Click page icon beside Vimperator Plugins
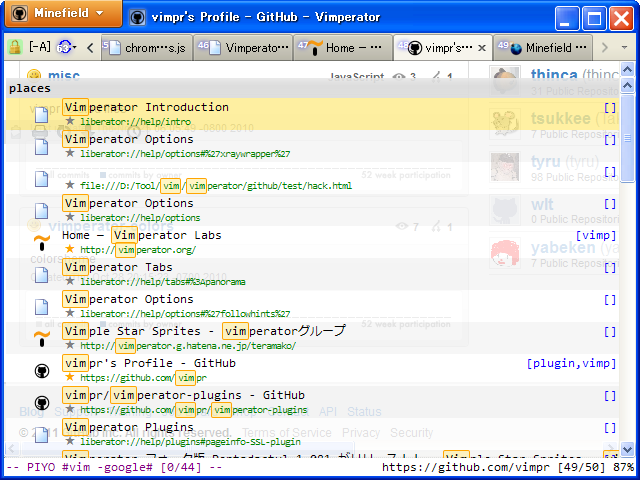Image resolution: width=640 pixels, height=480 pixels. point(41,435)
